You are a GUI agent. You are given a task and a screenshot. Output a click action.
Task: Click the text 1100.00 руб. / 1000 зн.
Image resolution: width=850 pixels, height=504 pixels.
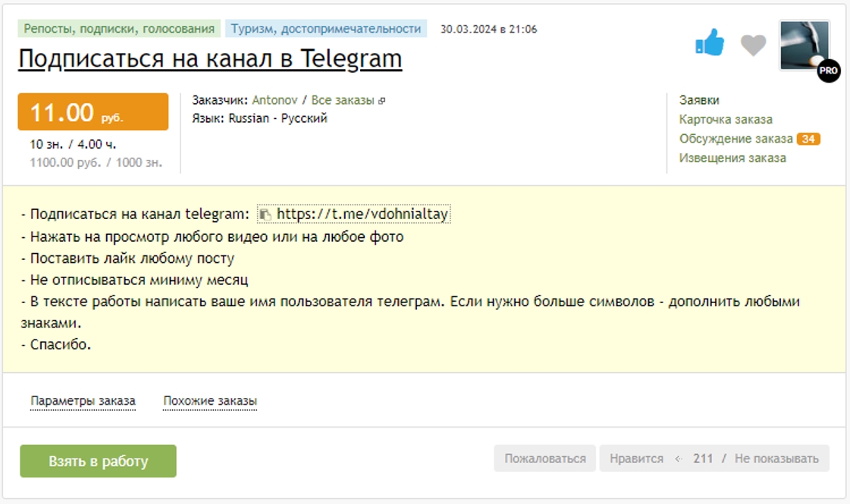coord(96,163)
